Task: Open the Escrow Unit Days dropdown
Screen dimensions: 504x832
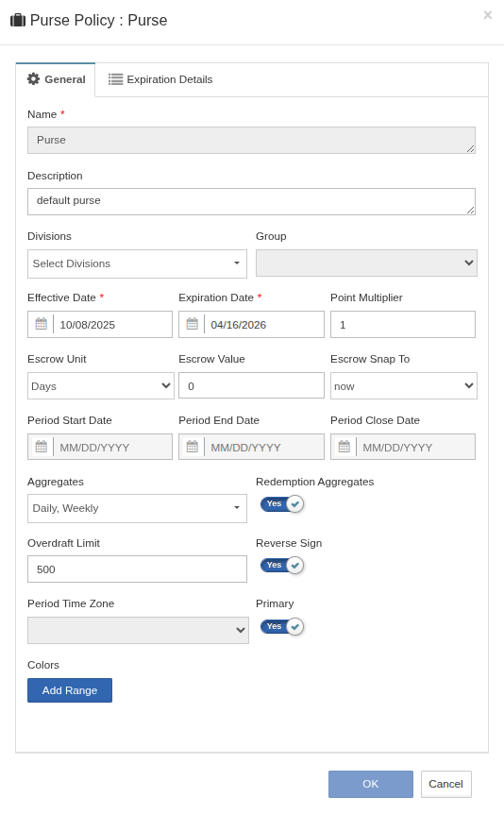Action: 100,385
